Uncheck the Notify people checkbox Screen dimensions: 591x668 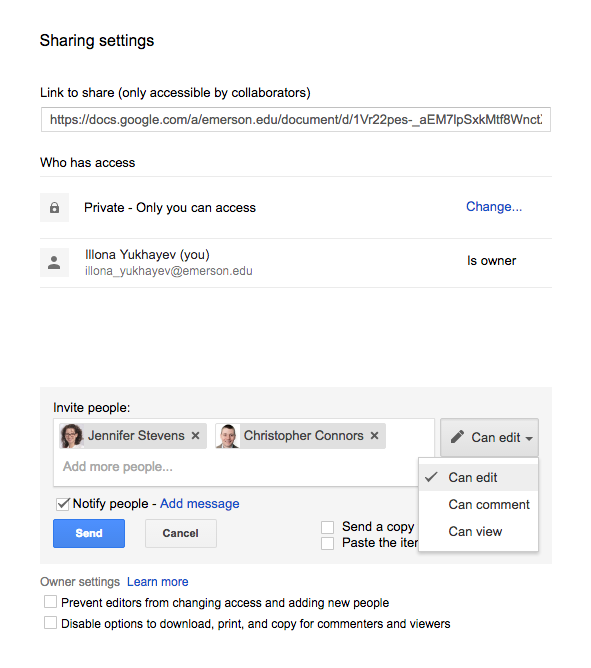coord(63,504)
